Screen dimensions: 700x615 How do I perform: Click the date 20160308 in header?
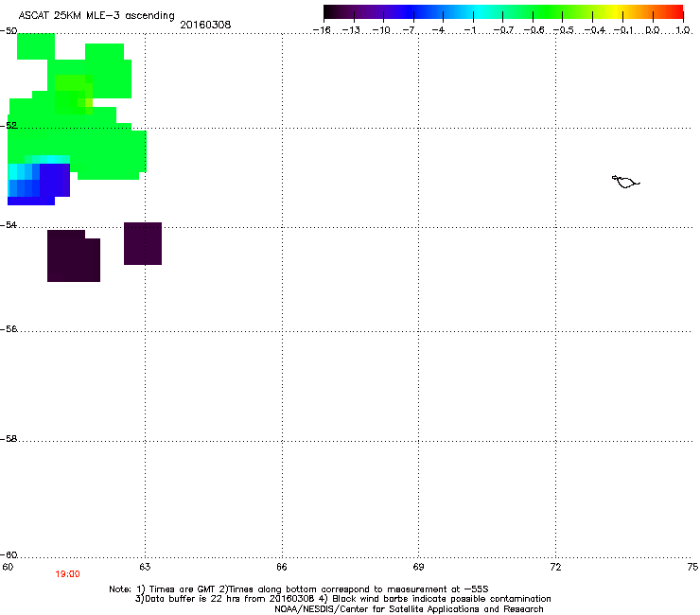(x=205, y=25)
